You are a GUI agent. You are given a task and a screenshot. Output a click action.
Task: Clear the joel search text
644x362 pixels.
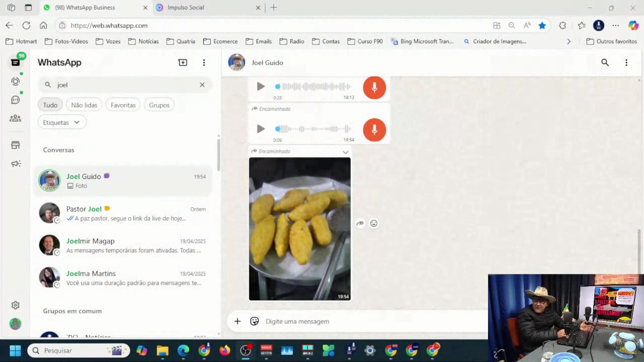pos(202,84)
